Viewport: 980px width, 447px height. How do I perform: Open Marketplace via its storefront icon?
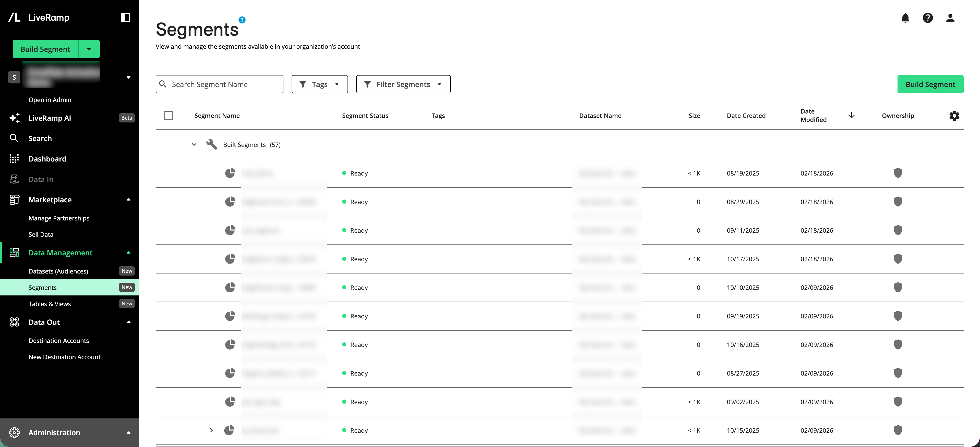coord(14,200)
